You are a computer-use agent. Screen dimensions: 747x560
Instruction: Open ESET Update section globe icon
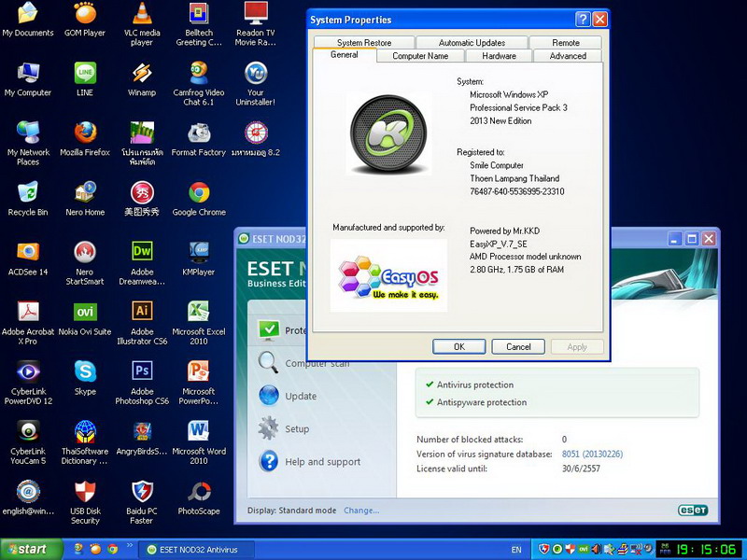tap(269, 395)
